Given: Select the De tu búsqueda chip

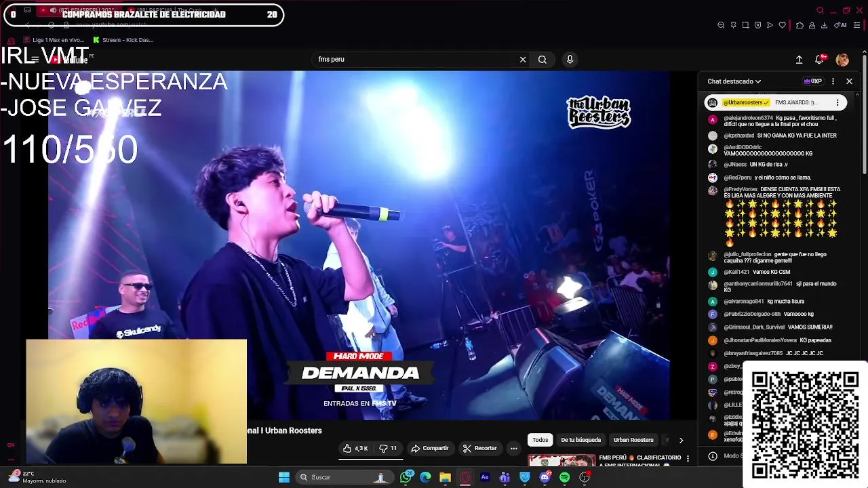Looking at the screenshot, I should 580,440.
